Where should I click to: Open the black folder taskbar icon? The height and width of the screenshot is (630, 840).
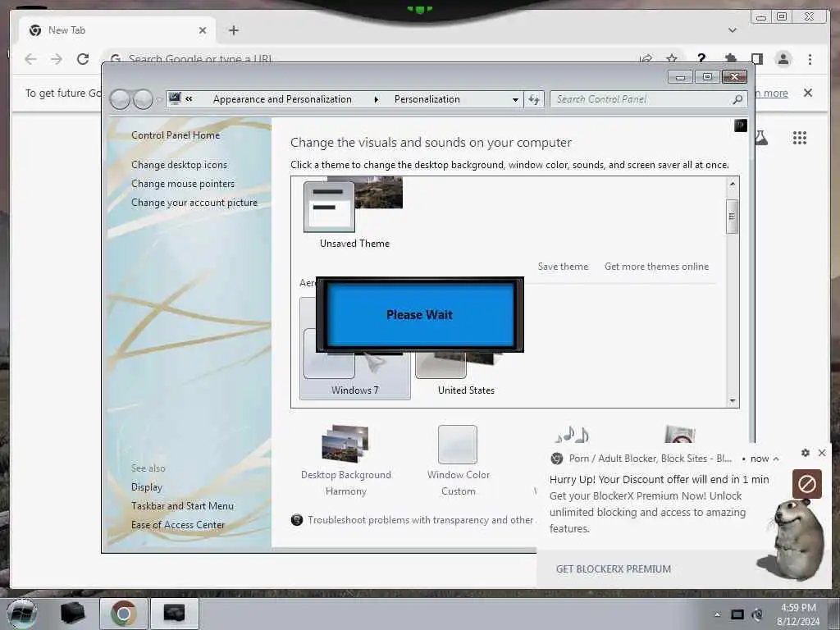pyautogui.click(x=72, y=614)
